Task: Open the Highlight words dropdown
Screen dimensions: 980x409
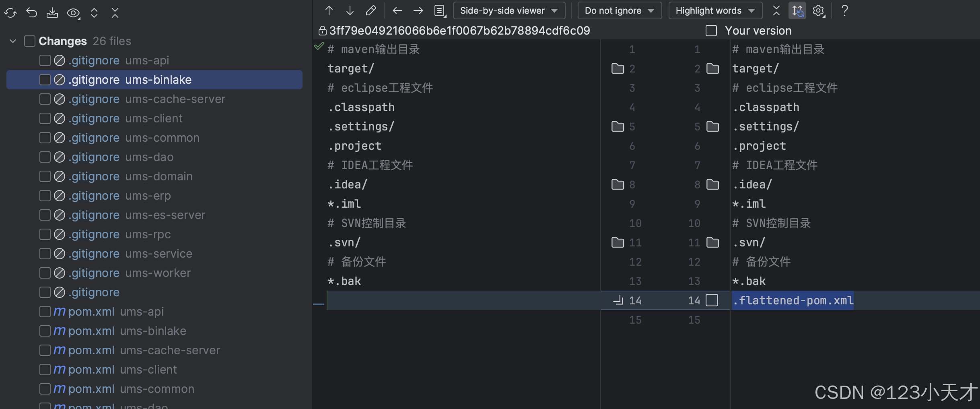Action: click(x=715, y=10)
